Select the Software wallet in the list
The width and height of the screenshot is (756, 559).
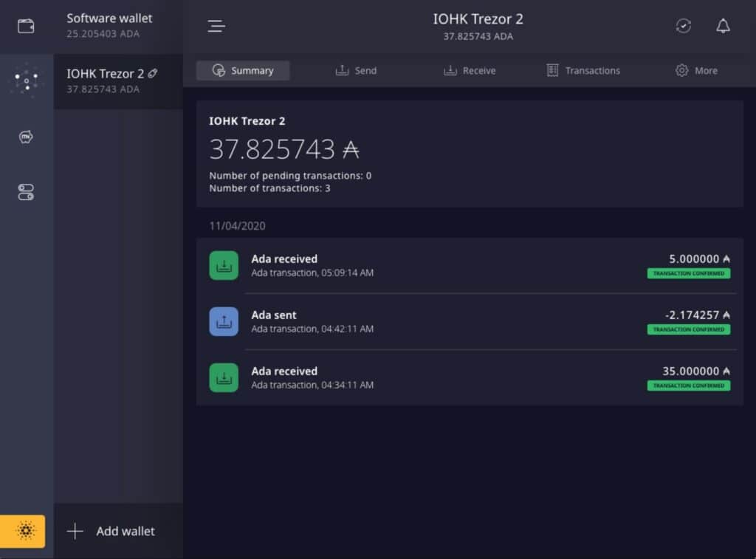[118, 26]
